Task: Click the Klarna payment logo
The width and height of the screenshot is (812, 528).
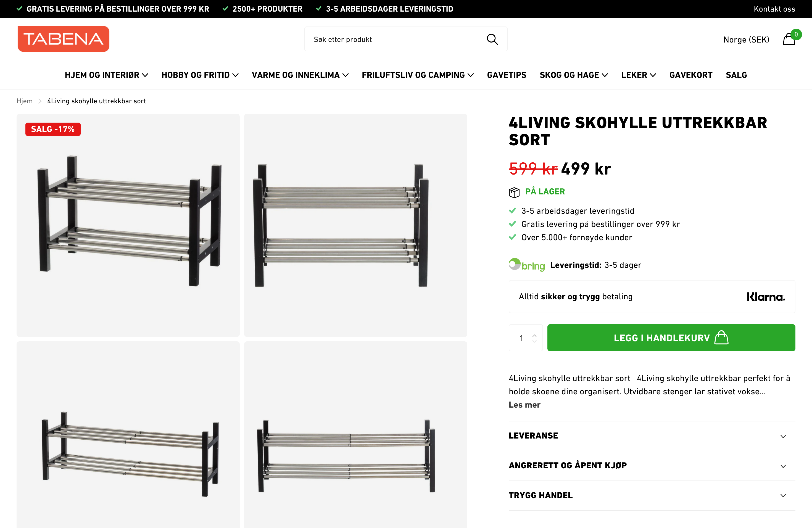Action: pyautogui.click(x=766, y=296)
